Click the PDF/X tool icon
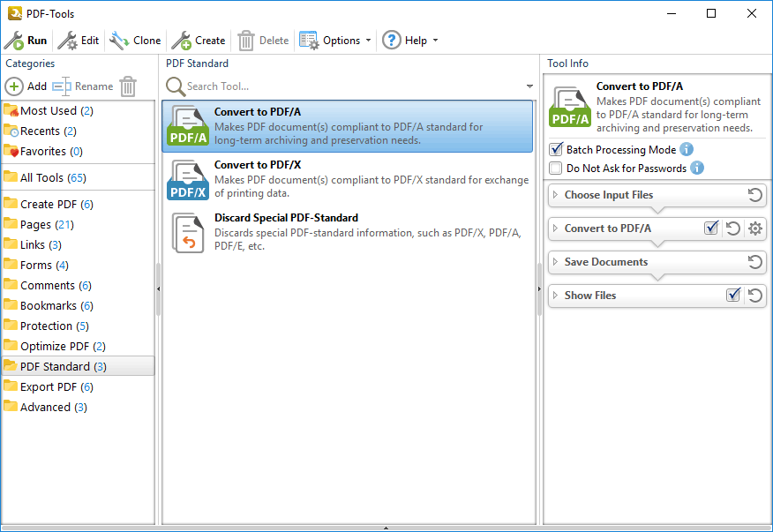Image resolution: width=773 pixels, height=532 pixels. (x=187, y=179)
